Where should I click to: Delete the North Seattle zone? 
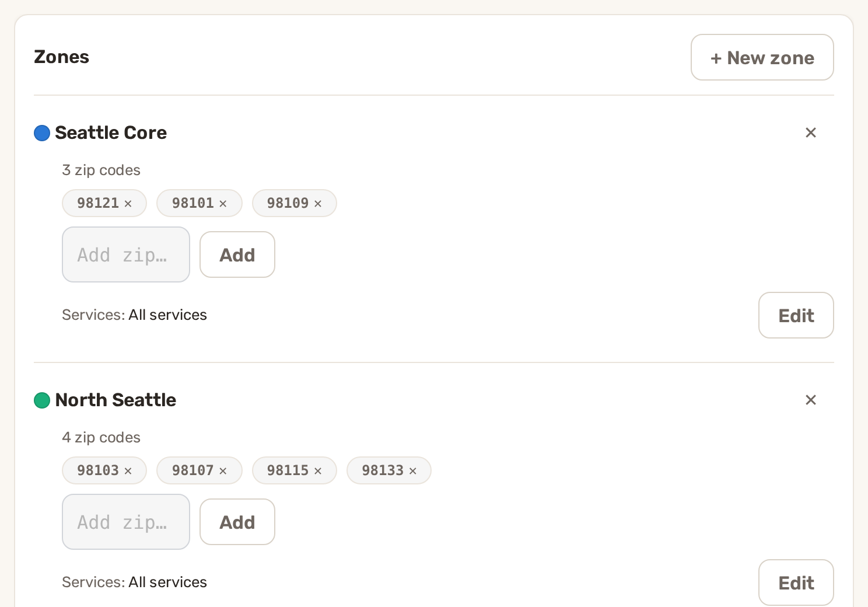pos(811,400)
